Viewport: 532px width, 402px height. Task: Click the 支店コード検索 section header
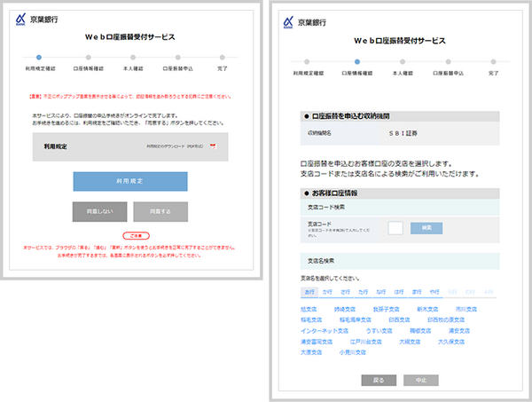(x=400, y=207)
